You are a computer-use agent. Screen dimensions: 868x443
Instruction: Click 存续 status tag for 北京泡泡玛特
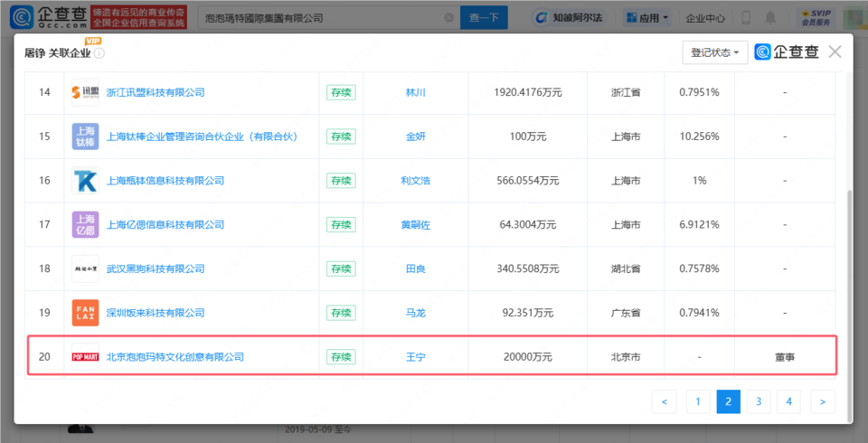point(341,356)
